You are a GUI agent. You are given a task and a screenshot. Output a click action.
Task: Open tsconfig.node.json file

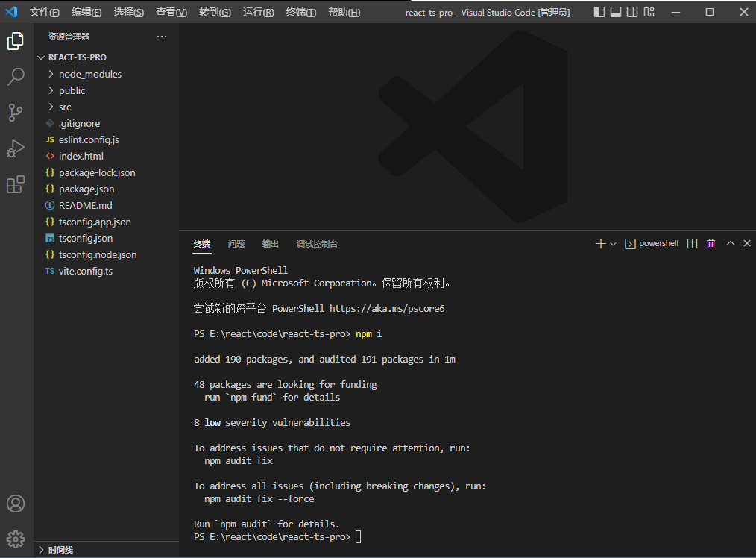tap(106, 254)
